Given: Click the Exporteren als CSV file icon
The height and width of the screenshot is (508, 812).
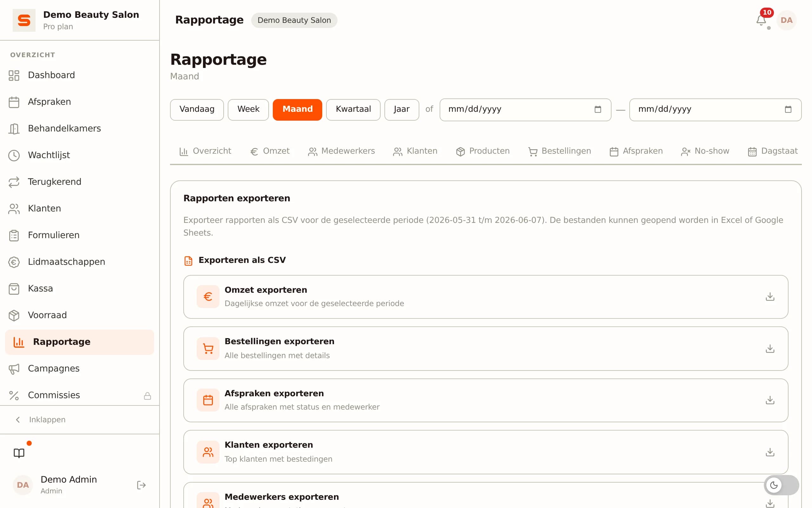Looking at the screenshot, I should (188, 261).
